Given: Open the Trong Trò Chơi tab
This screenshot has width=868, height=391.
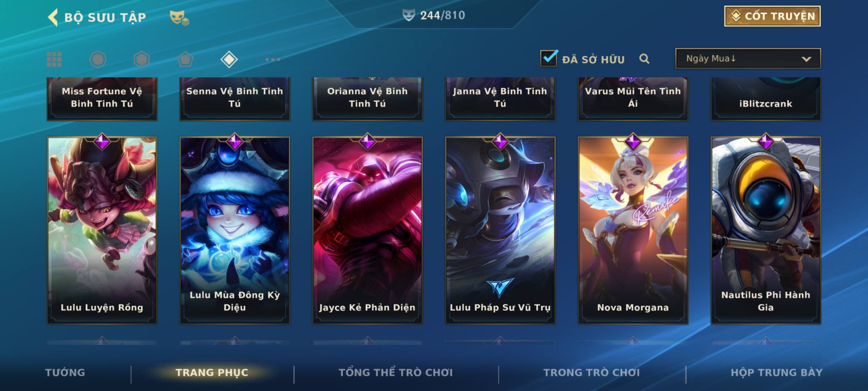Looking at the screenshot, I should tap(592, 373).
